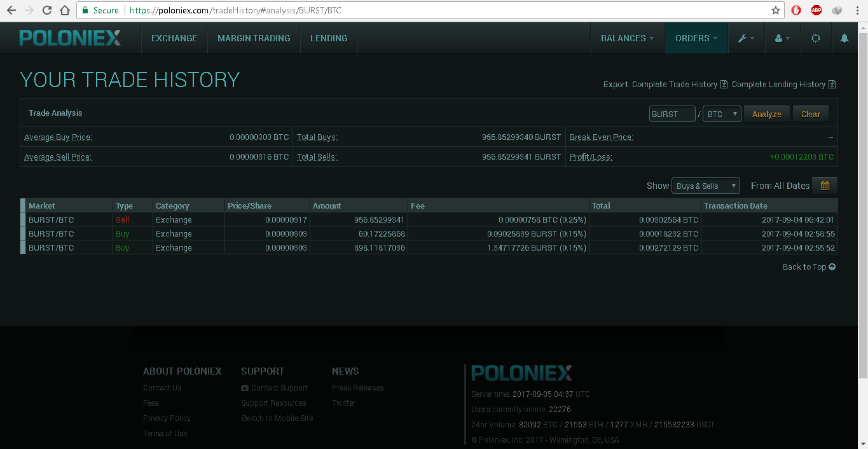Click the secure padlock icon
Screen dimensions: 868x449
click(85, 10)
